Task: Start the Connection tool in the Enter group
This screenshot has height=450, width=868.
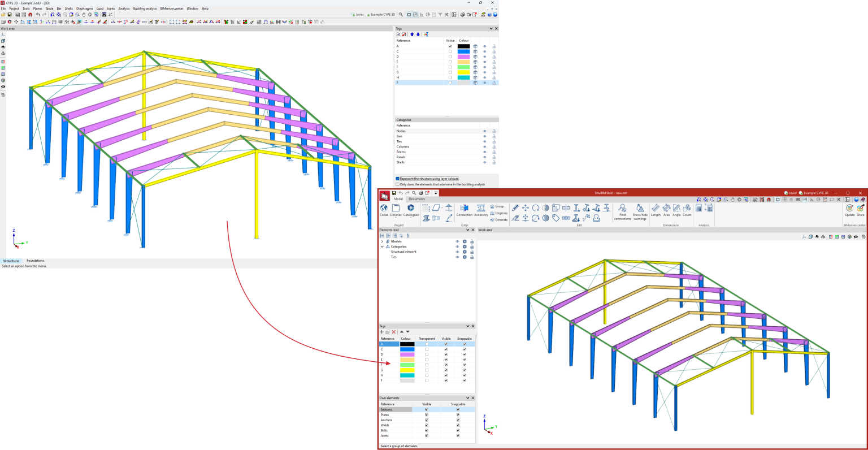Action: click(463, 210)
